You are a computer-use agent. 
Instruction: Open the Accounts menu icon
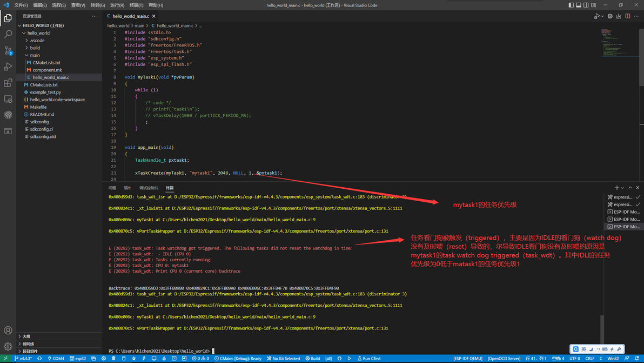point(8,331)
